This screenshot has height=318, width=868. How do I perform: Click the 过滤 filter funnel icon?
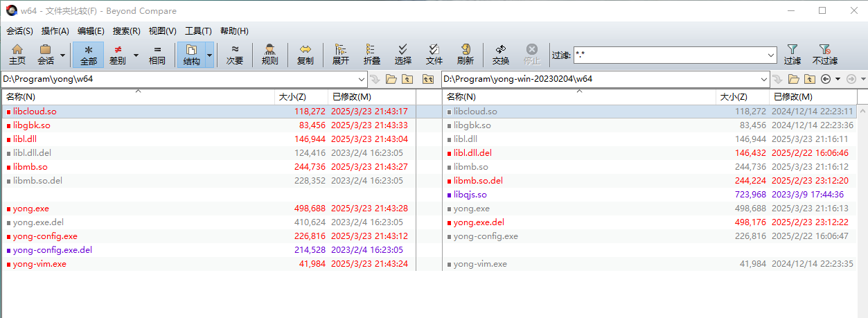pyautogui.click(x=792, y=54)
